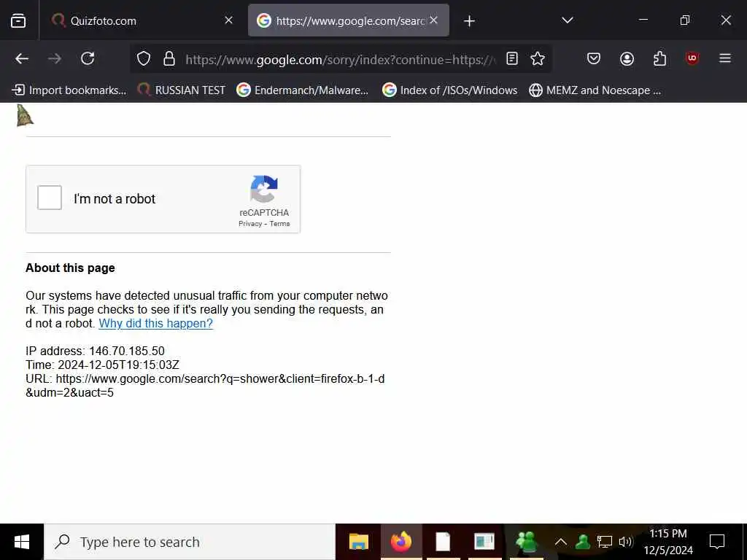
Task: Click the Time: 2024-12-05T19:15:03Z line
Action: tap(102, 365)
